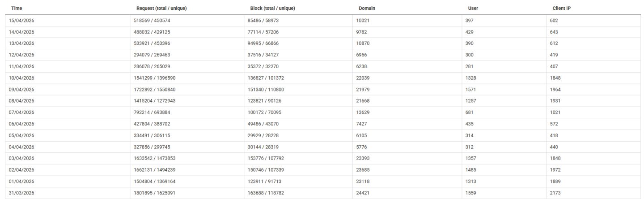Click the 01/04/2026 date cell
The width and height of the screenshot is (644, 199).
coord(21,181)
